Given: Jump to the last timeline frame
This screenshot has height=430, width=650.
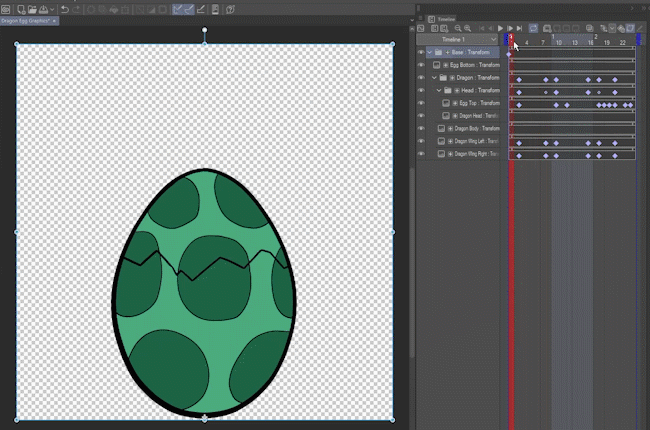Looking at the screenshot, I should (x=520, y=28).
